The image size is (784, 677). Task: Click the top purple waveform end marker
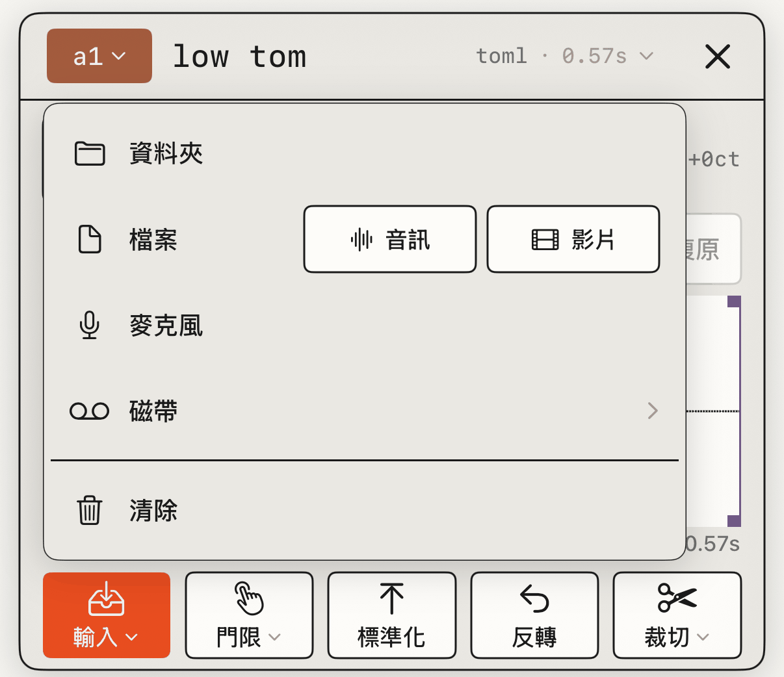[x=734, y=301]
